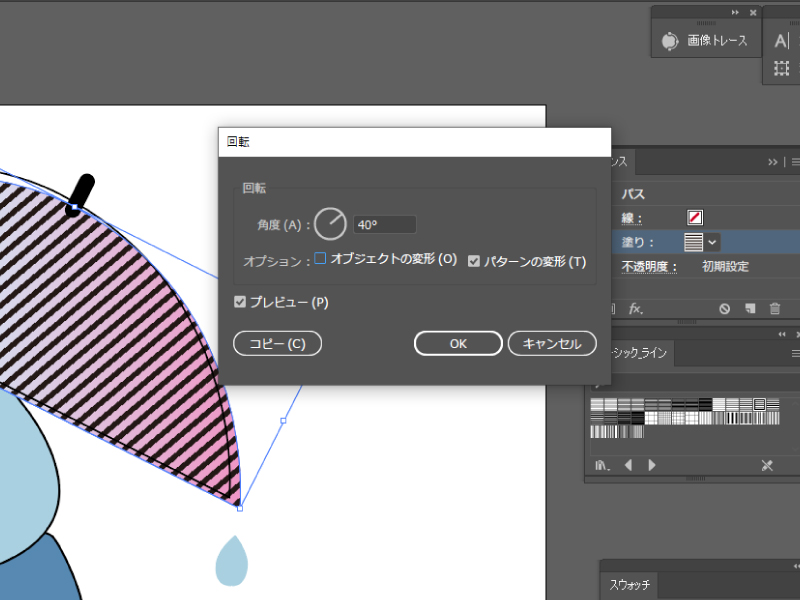Screen dimensions: 800x600
Task: Open the Appearance panel hamburger menu
Action: (x=795, y=162)
